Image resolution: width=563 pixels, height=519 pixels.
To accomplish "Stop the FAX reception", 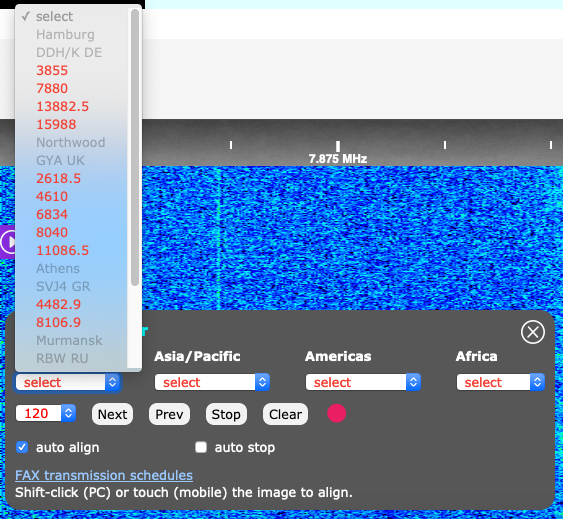I will tap(226, 414).
